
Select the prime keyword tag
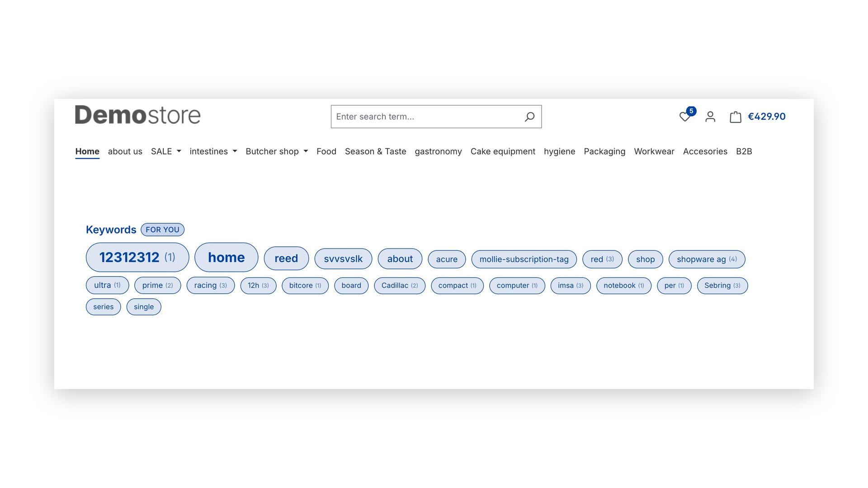point(158,286)
